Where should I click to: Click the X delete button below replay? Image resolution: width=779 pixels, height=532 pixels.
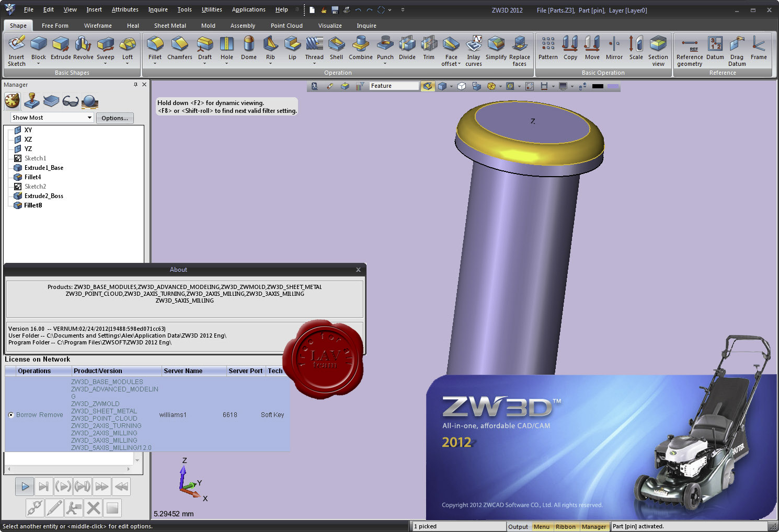93,507
